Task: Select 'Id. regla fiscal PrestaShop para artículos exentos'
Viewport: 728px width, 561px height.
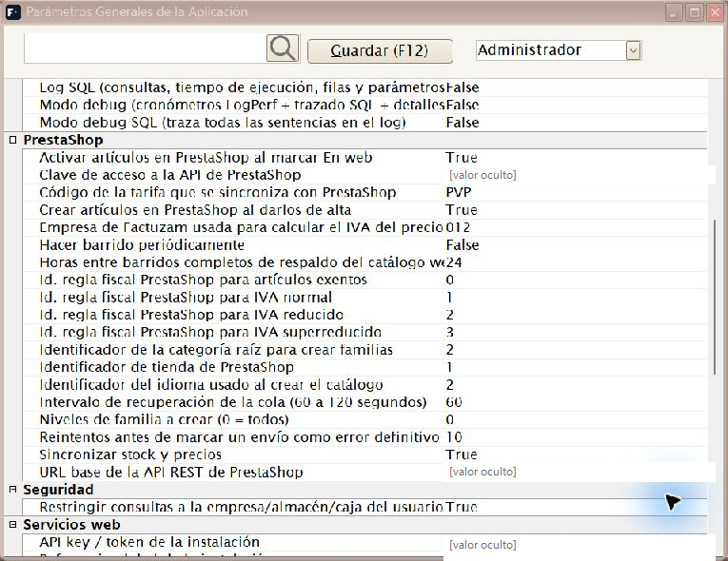Action: (x=364, y=280)
